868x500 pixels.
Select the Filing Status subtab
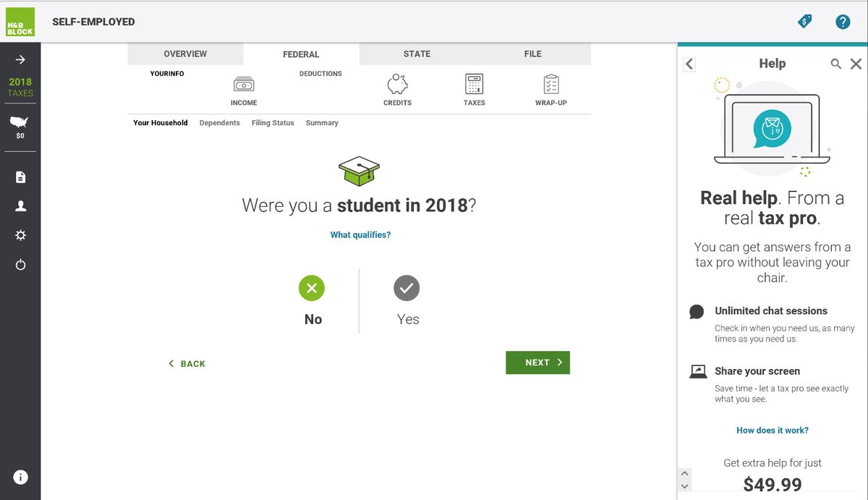pos(273,123)
